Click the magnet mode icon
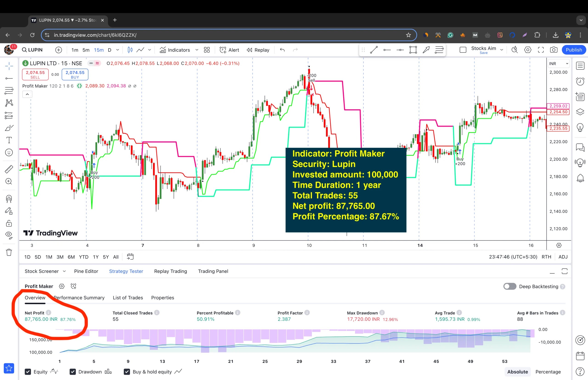The width and height of the screenshot is (588, 380). tap(9, 199)
